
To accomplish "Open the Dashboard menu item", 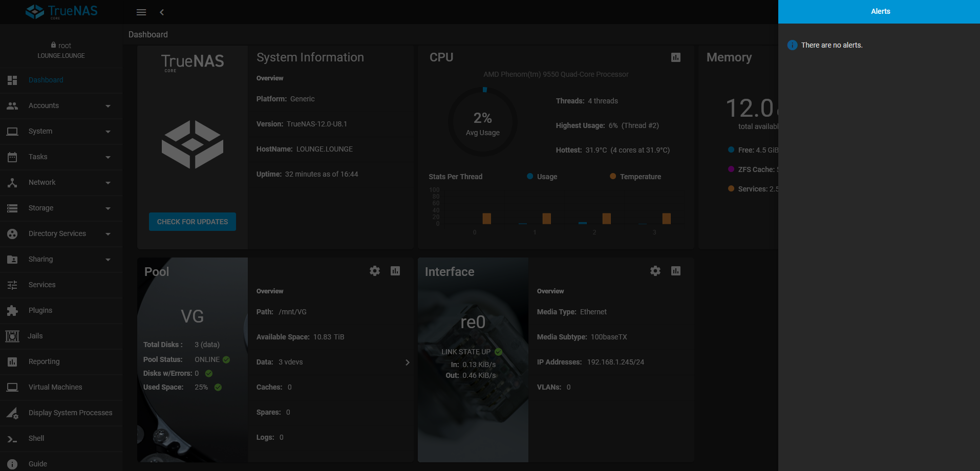I will pyautogui.click(x=61, y=80).
